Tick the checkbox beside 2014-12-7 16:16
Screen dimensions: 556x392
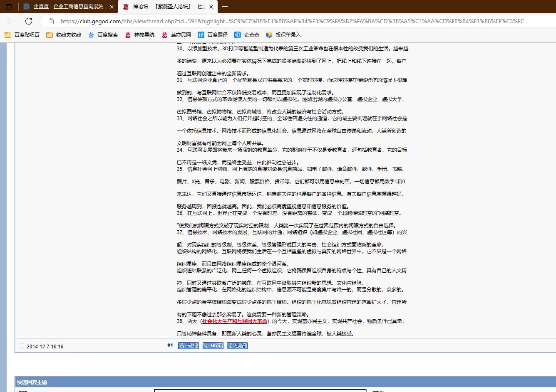coord(21,346)
